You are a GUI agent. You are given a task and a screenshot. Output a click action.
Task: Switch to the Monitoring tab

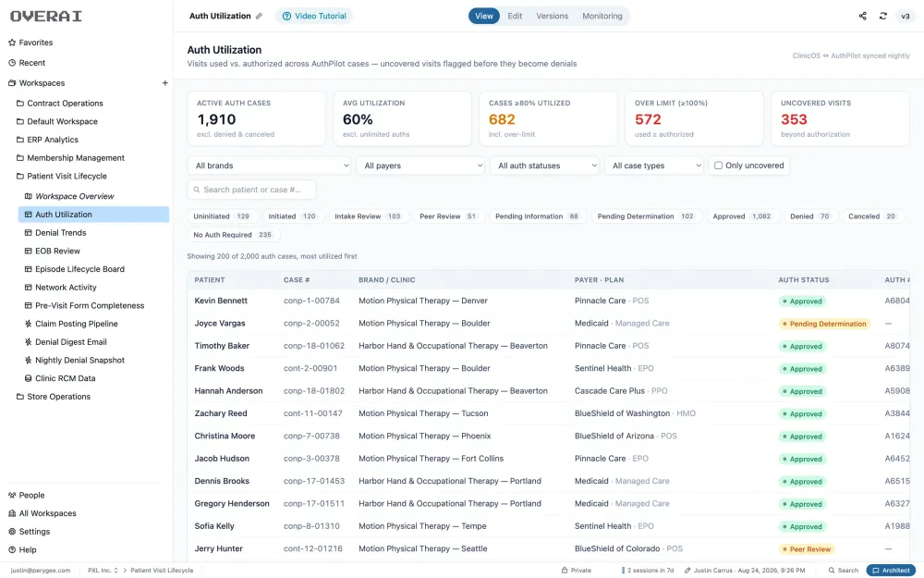point(602,16)
